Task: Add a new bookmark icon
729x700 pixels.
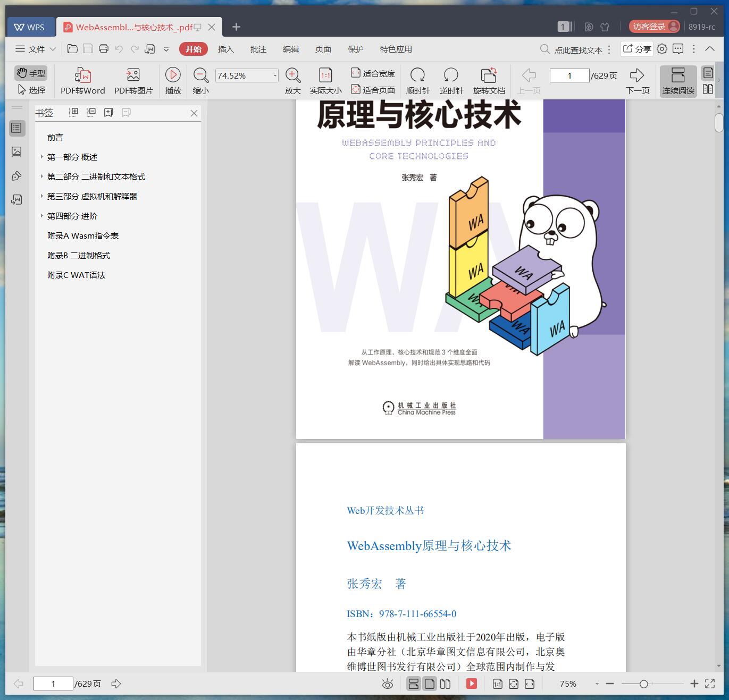Action: [x=108, y=112]
